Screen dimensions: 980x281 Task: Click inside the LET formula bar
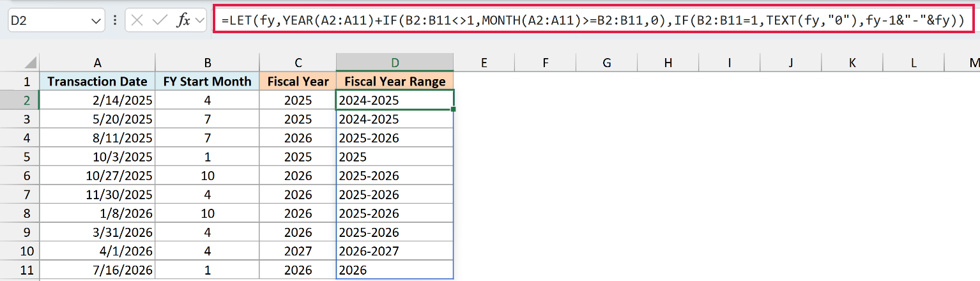tap(594, 20)
